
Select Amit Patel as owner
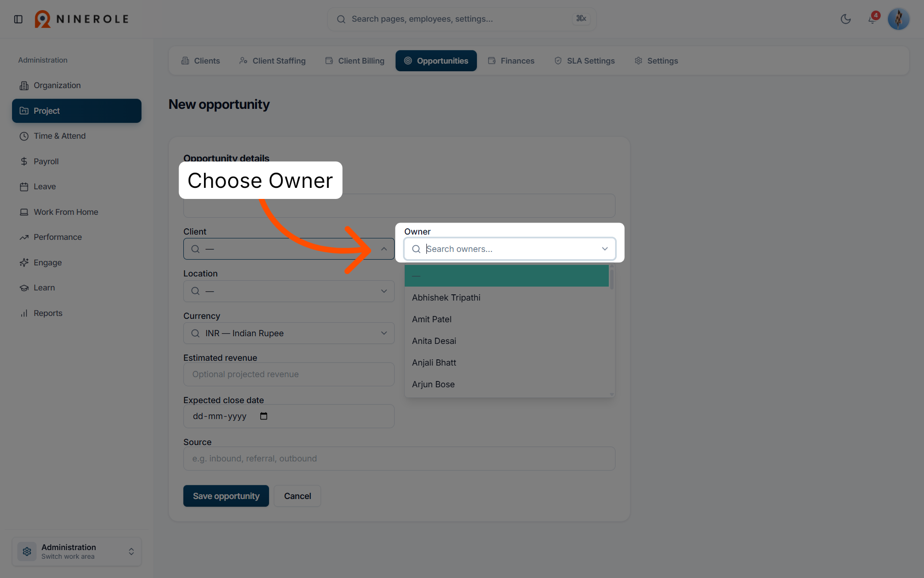coord(507,319)
